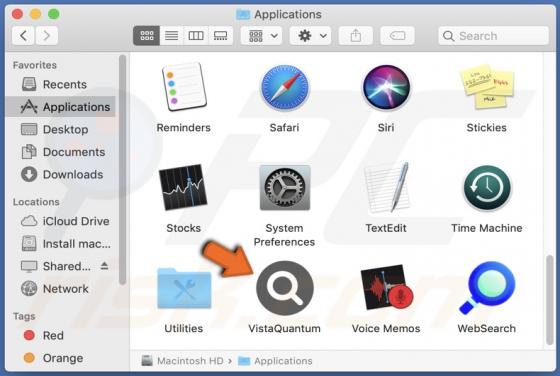
Task: Switch to list view
Action: point(171,36)
